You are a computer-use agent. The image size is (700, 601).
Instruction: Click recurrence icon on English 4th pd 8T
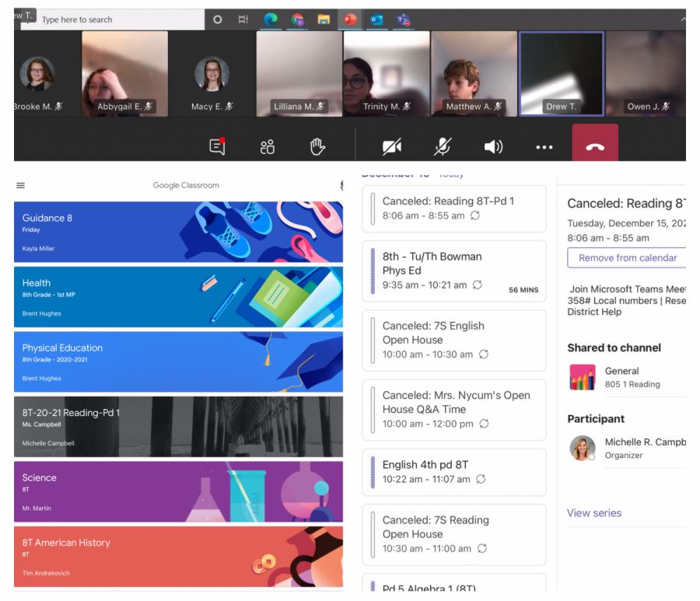[x=481, y=479]
